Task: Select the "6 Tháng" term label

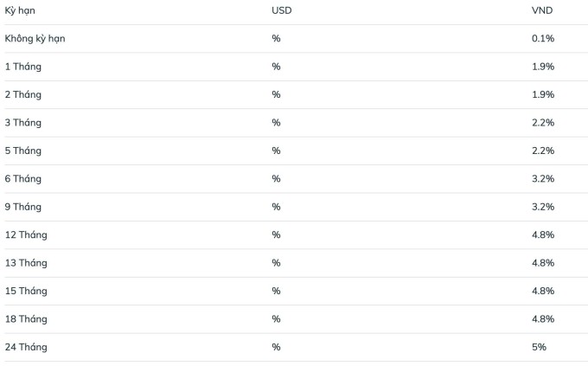Action: (23, 178)
